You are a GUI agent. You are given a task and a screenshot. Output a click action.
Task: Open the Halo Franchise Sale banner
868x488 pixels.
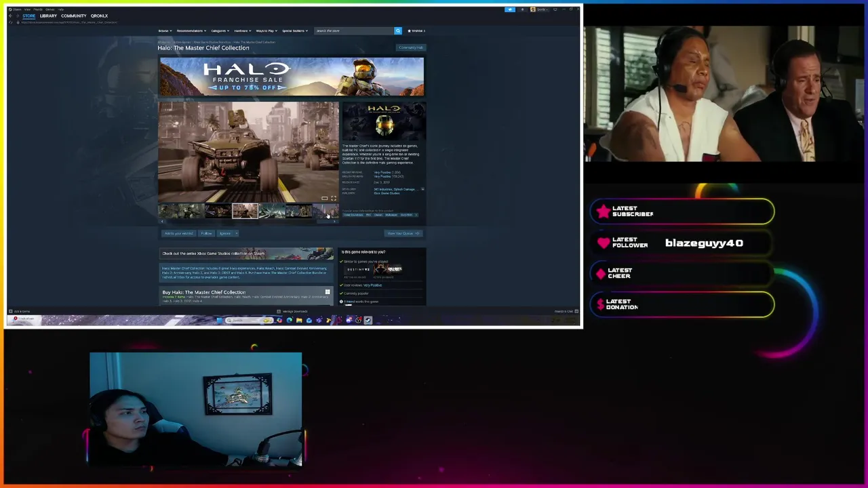pos(292,77)
